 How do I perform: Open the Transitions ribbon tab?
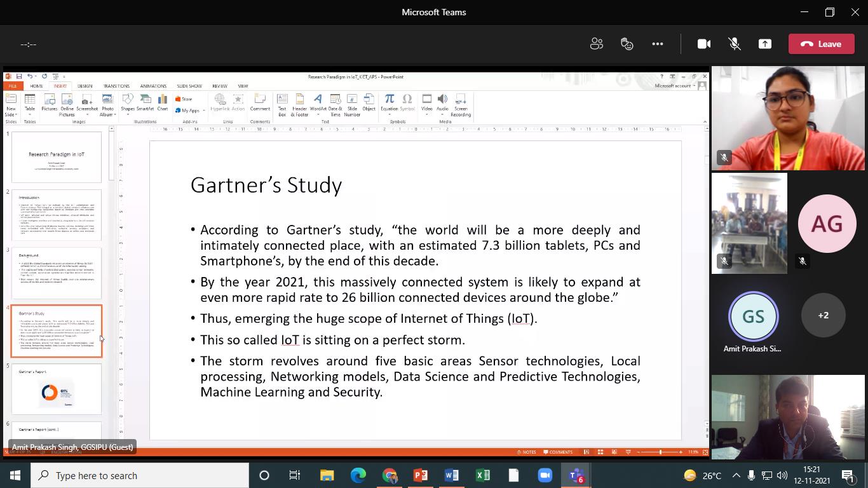coord(116,86)
